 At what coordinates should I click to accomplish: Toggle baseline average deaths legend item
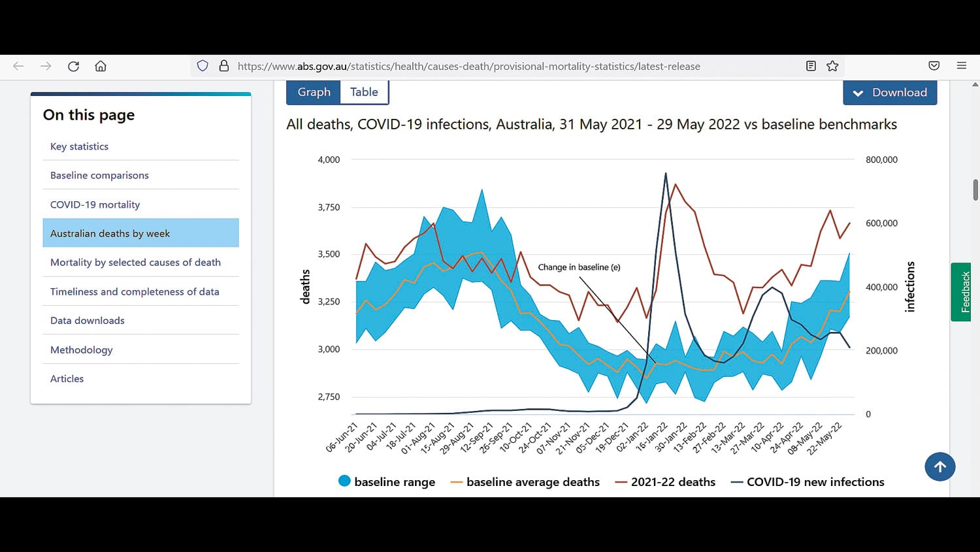[525, 482]
